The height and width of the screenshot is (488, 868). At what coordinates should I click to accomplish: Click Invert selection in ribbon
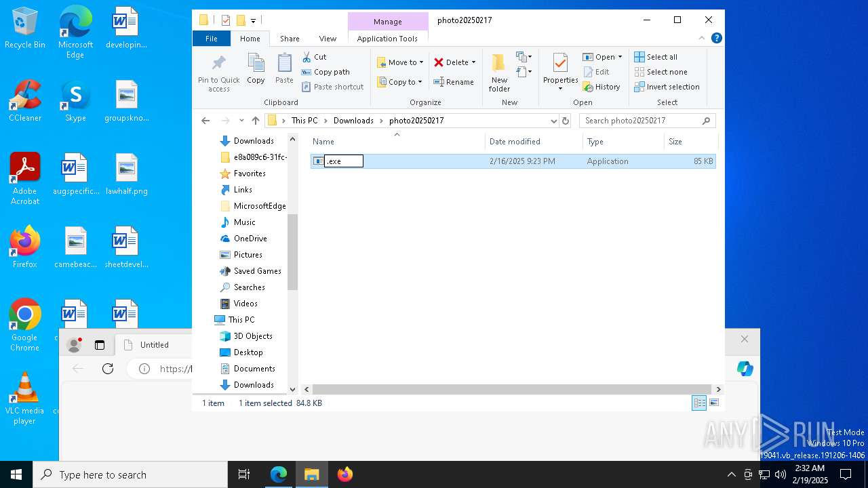coord(667,87)
